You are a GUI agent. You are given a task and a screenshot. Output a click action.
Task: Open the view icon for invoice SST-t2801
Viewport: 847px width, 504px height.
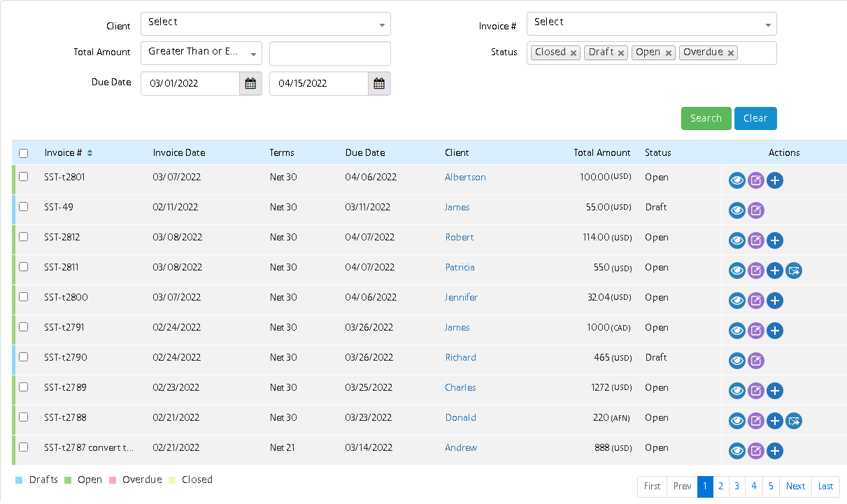(736, 180)
